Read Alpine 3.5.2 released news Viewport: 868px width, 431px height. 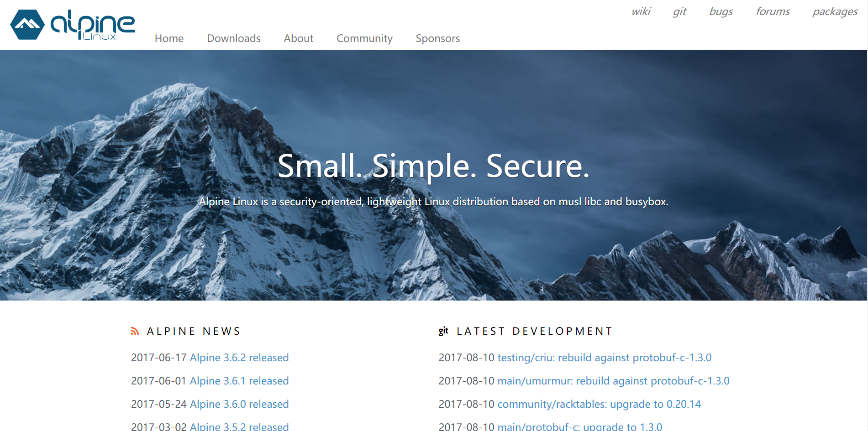(239, 426)
